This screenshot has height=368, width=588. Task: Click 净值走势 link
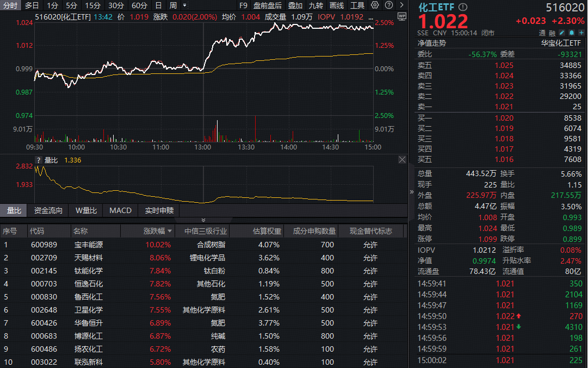pyautogui.click(x=432, y=43)
